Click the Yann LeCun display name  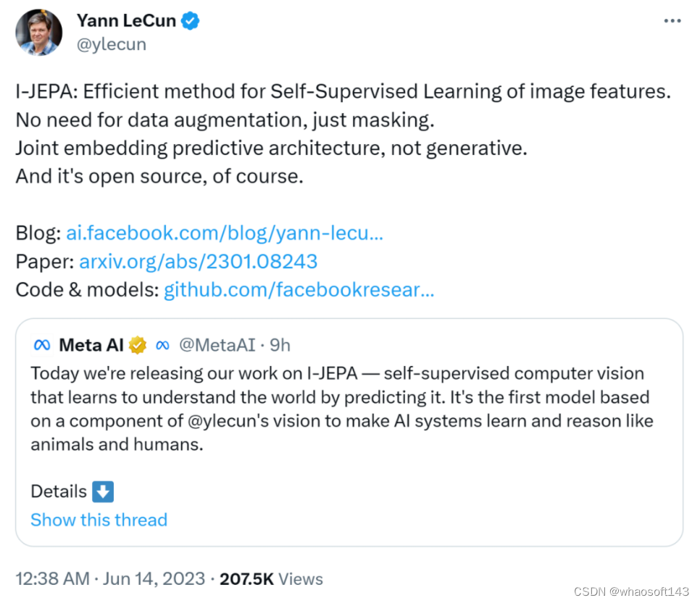pos(126,21)
